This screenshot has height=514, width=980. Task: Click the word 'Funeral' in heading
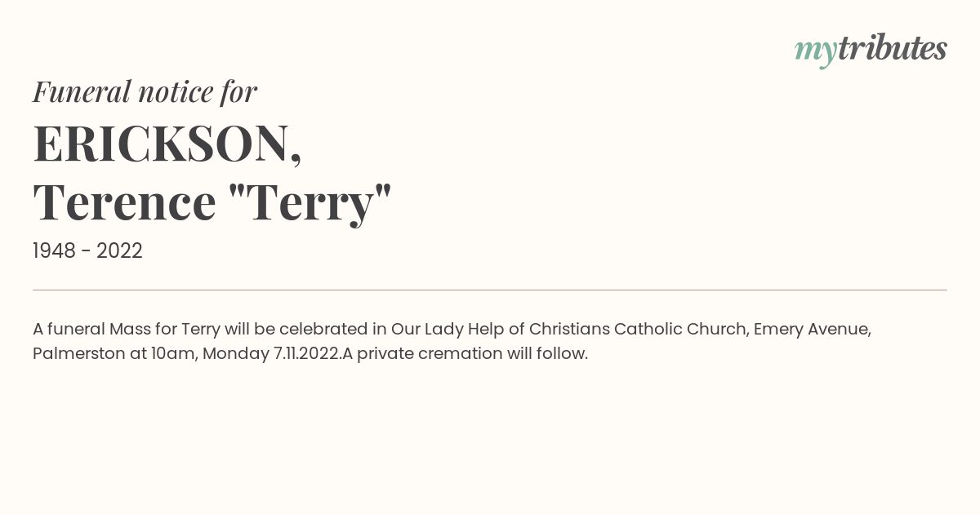[79, 91]
